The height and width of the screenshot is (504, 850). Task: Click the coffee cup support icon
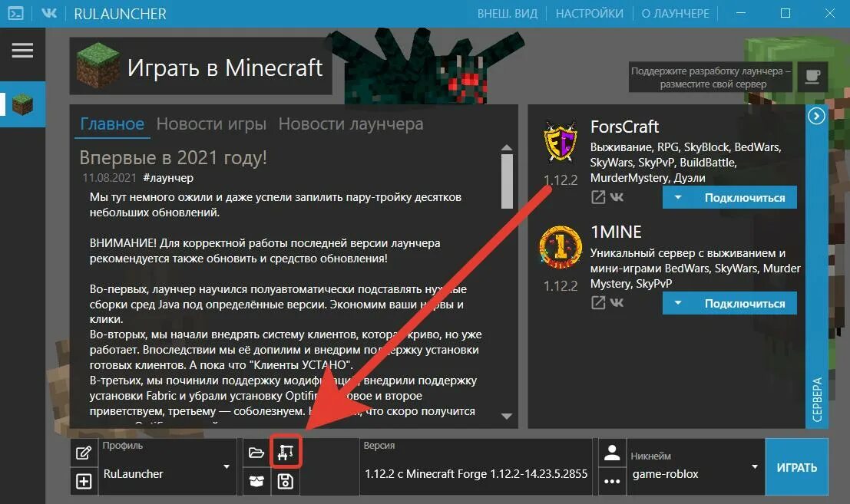click(x=812, y=77)
